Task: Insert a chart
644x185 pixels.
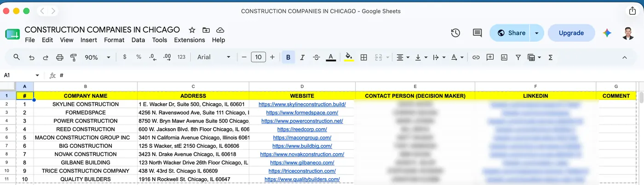Action: (x=504, y=57)
